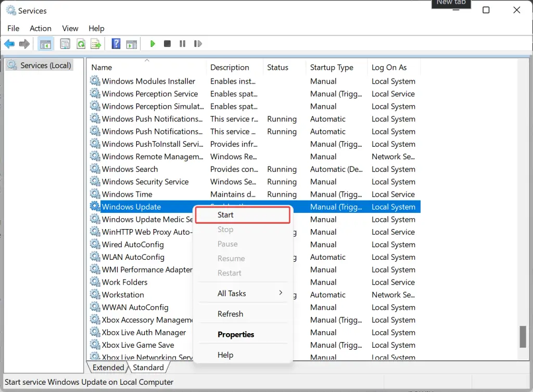Click the vertical scrollbar thumb
Screen dimensions: 533x392
click(x=523, y=337)
